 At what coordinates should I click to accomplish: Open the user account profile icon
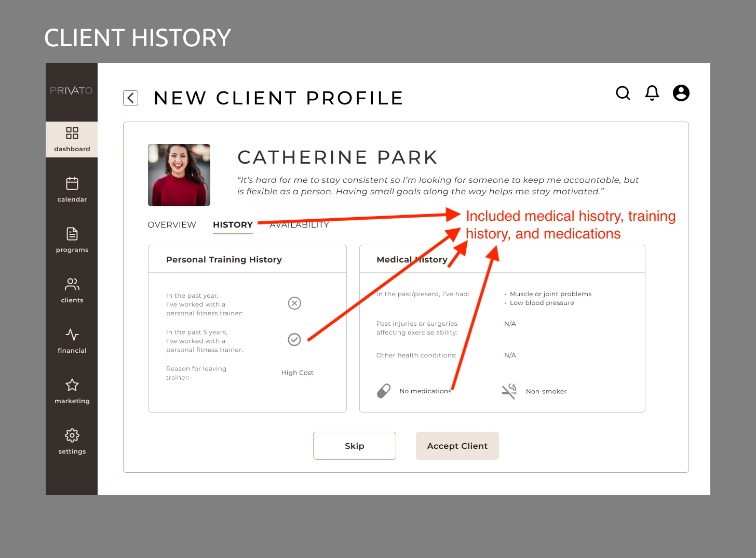(x=681, y=93)
